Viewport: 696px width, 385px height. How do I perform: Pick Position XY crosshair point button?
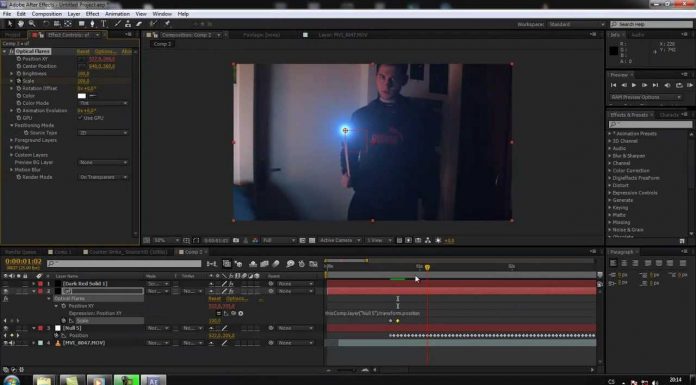(82, 59)
